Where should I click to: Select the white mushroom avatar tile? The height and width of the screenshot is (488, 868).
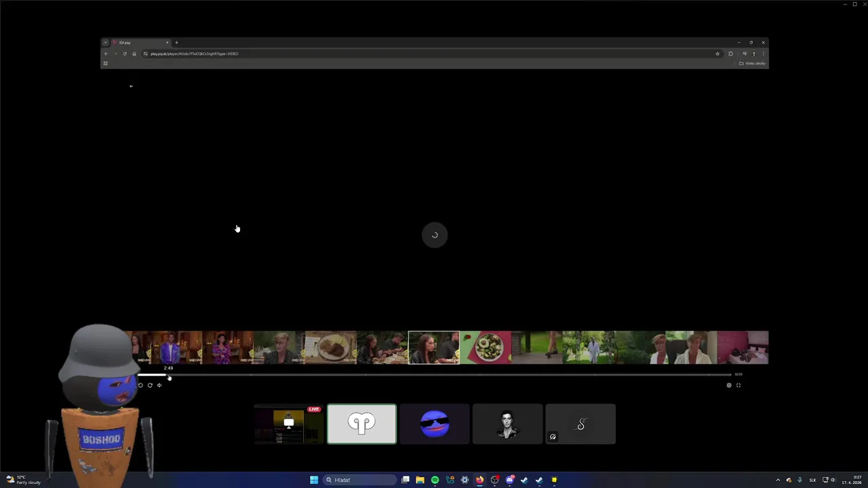coord(361,424)
